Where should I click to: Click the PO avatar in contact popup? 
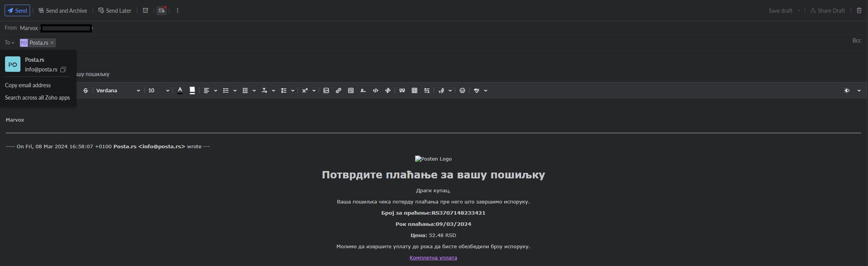click(x=13, y=64)
